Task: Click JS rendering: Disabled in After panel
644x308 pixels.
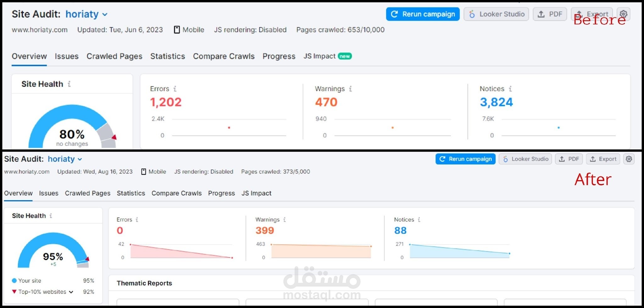Action: pyautogui.click(x=204, y=172)
